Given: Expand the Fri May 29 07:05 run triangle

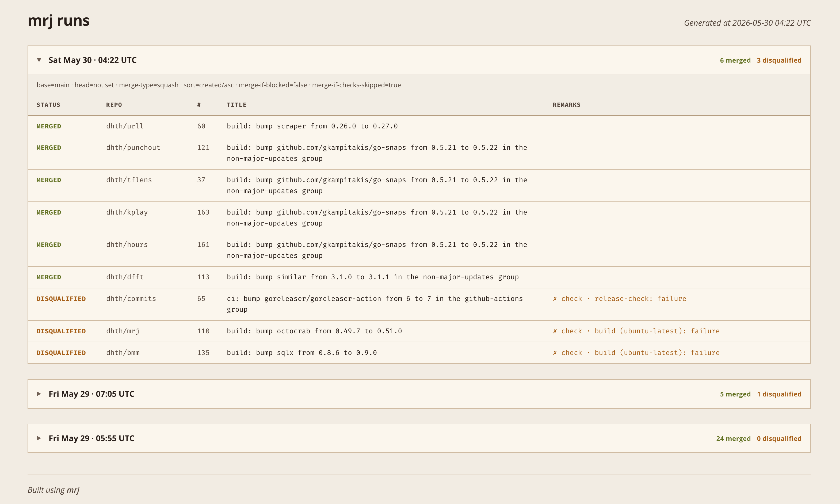Looking at the screenshot, I should click(x=39, y=394).
